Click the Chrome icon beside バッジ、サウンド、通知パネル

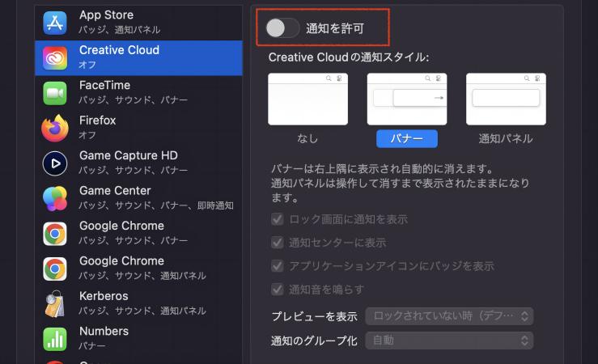click(55, 269)
